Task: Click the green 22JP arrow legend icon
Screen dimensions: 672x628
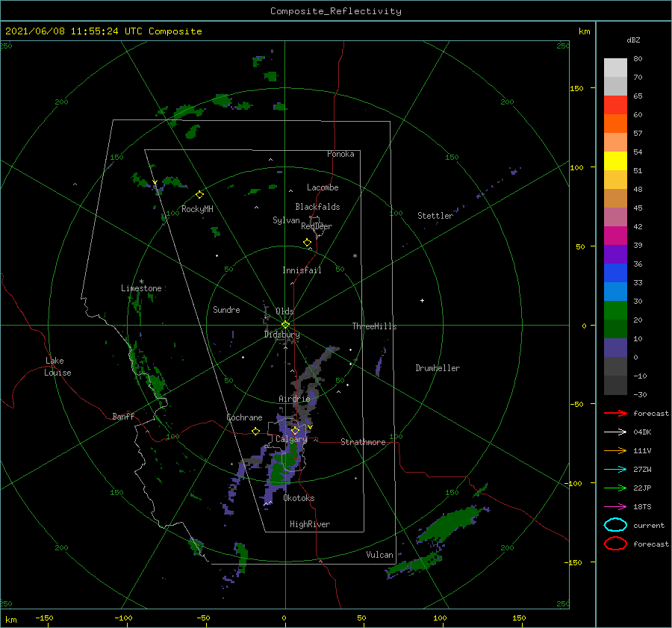Action: (x=615, y=488)
